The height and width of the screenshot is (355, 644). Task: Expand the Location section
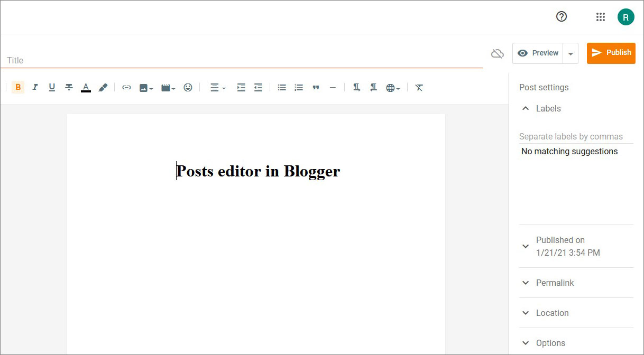pyautogui.click(x=576, y=313)
